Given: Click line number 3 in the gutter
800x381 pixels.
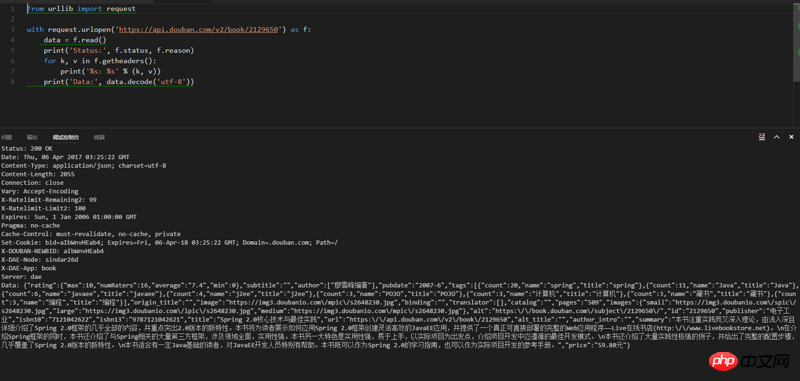Looking at the screenshot, I should pos(12,30).
